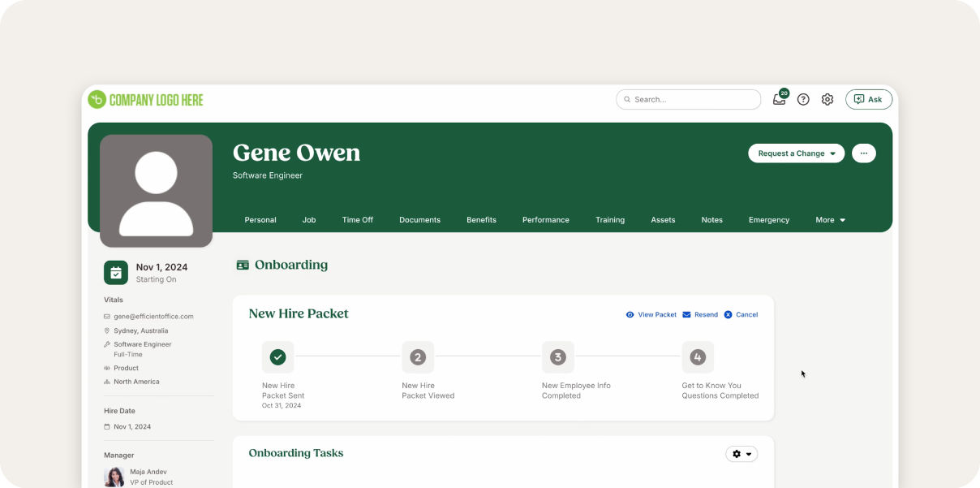
Task: Open the inbox notifications icon
Action: point(780,99)
